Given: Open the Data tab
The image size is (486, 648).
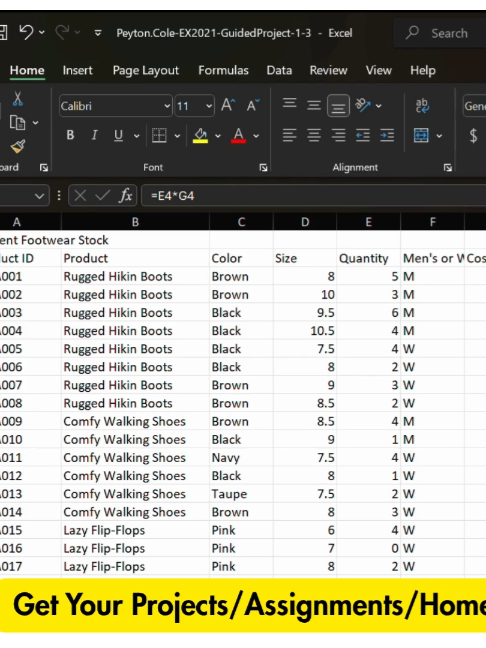Looking at the screenshot, I should pos(279,70).
